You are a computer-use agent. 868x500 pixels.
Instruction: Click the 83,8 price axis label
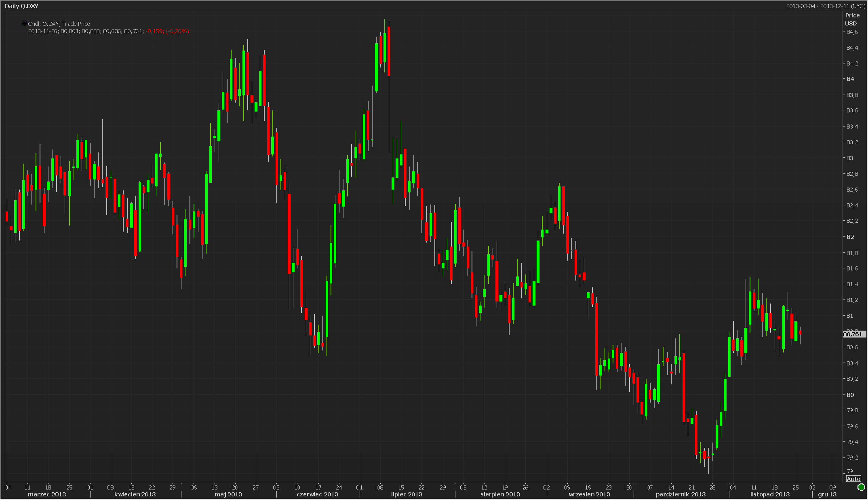pos(852,95)
